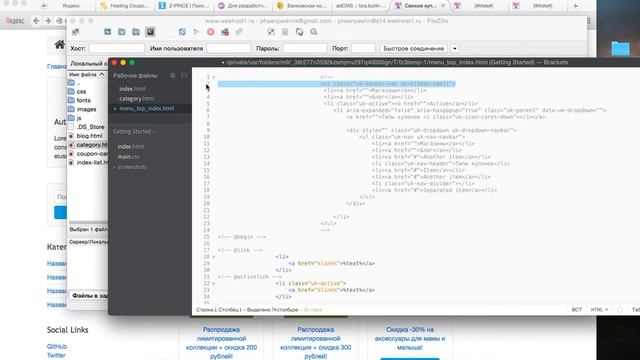Screen dimensions: 640x360
Task: Select fonts folder in FileZilla local list
Action: 84,100
